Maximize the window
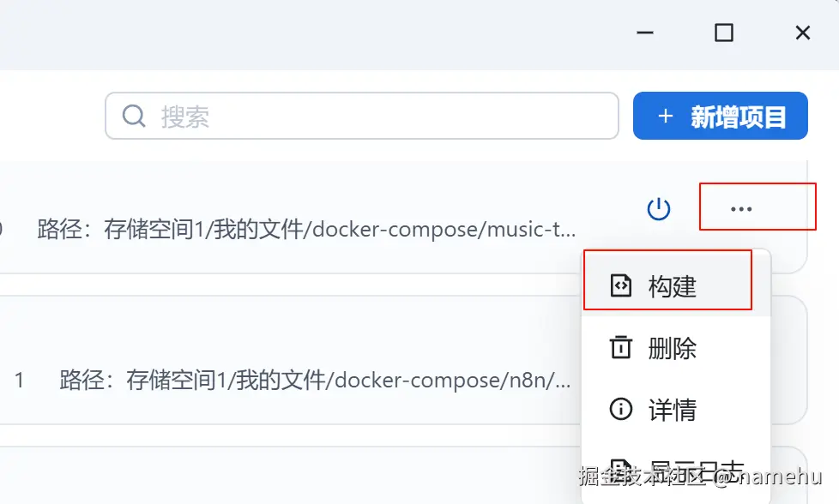 point(724,33)
